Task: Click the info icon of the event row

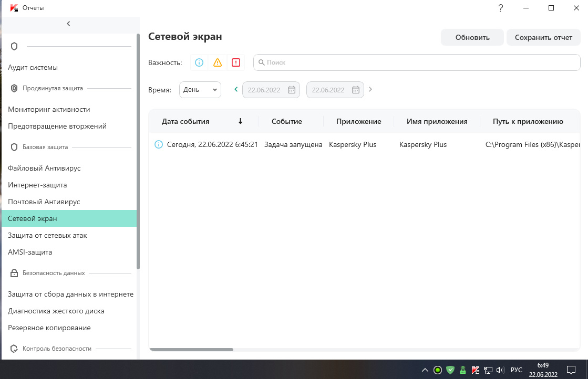Action: pos(159,144)
